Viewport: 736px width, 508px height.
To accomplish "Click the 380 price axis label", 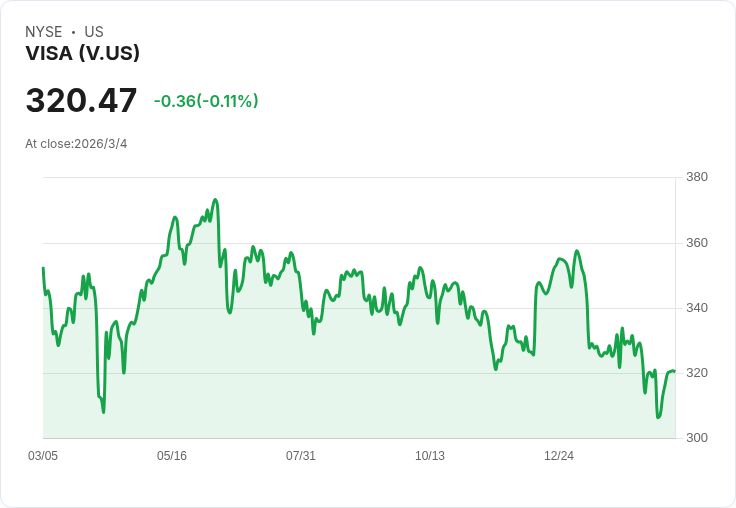I will 697,178.
